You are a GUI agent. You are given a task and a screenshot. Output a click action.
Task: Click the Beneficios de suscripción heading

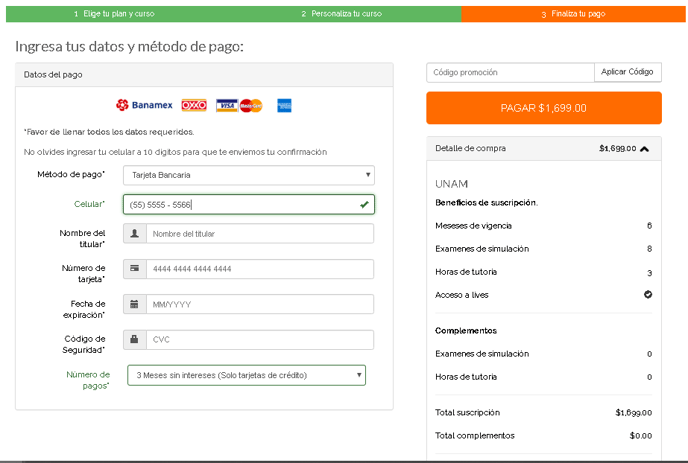pos(487,202)
